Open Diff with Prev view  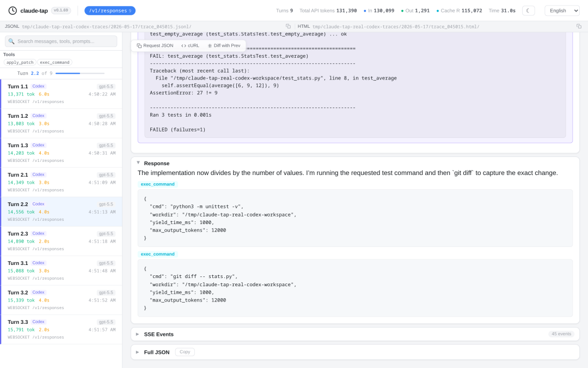[x=224, y=45]
